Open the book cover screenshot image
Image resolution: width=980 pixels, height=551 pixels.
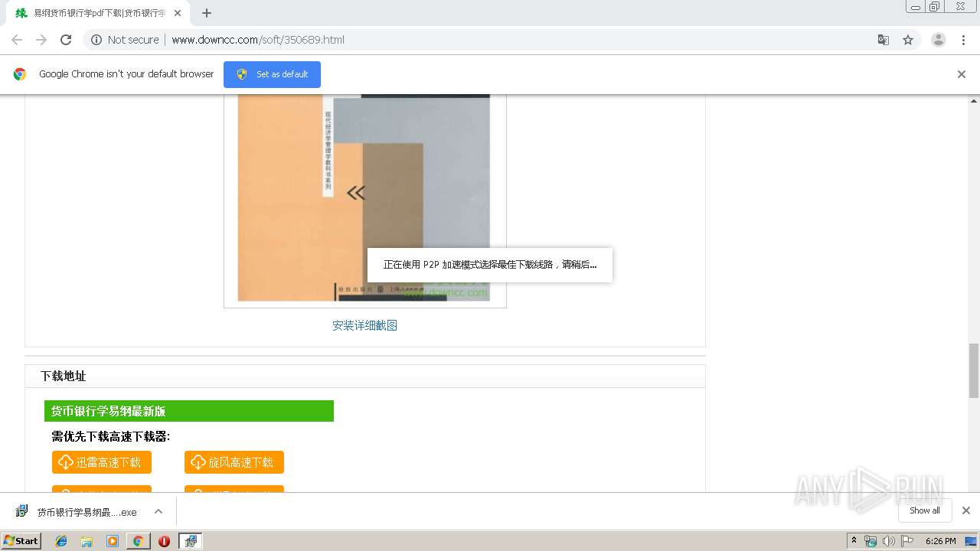click(364, 197)
